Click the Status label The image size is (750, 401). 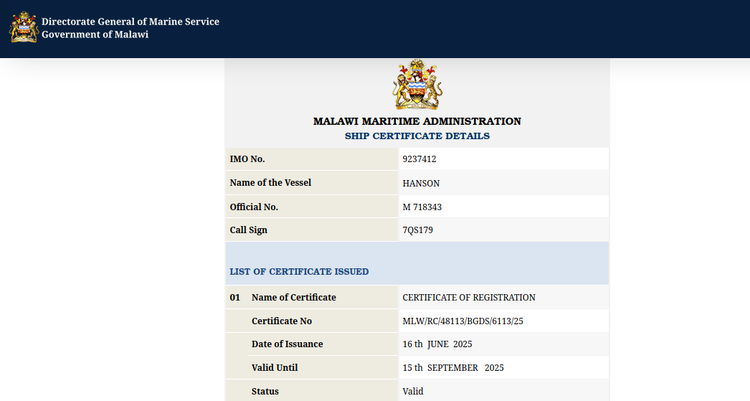click(265, 391)
